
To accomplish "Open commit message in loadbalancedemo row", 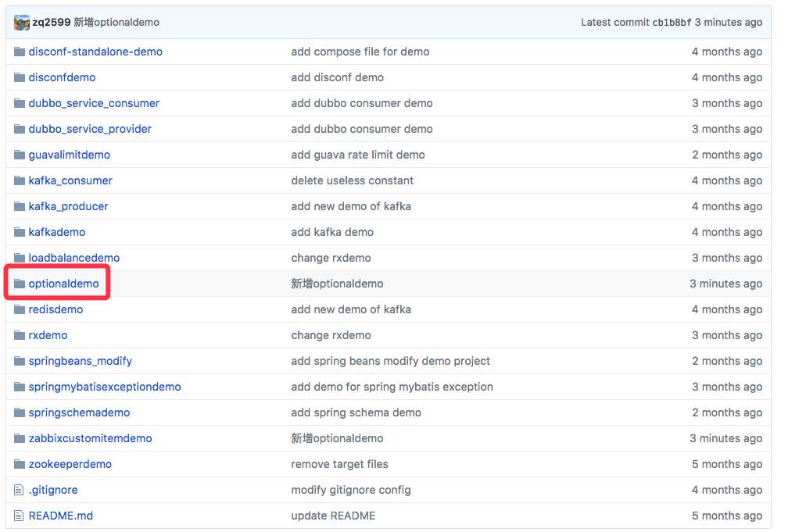I will (331, 258).
